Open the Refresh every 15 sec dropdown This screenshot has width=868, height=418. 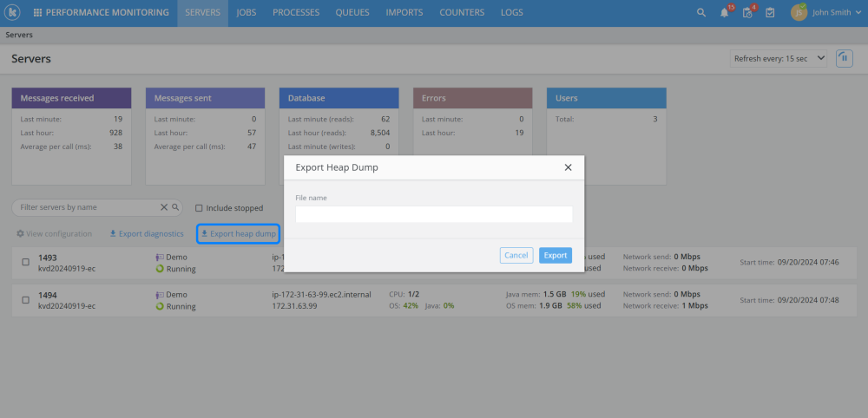pyautogui.click(x=779, y=59)
